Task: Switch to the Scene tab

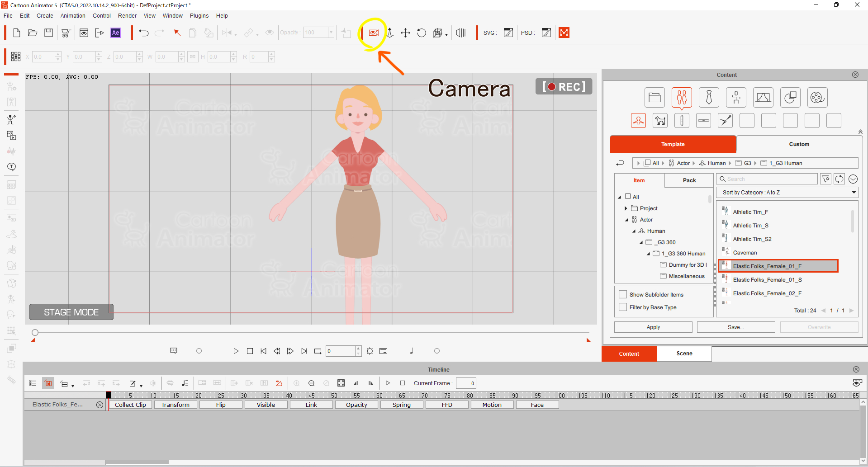Action: pos(684,354)
